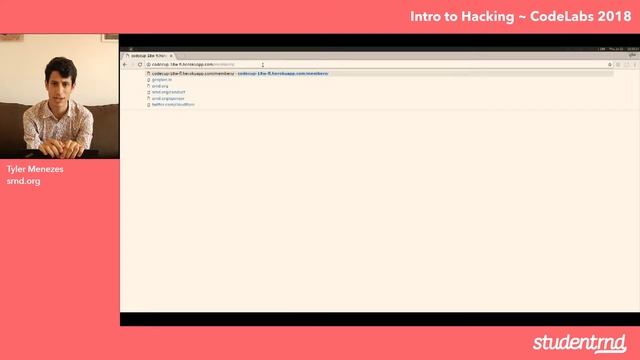Pick the smd.org/sponsor suggestion

(168, 98)
